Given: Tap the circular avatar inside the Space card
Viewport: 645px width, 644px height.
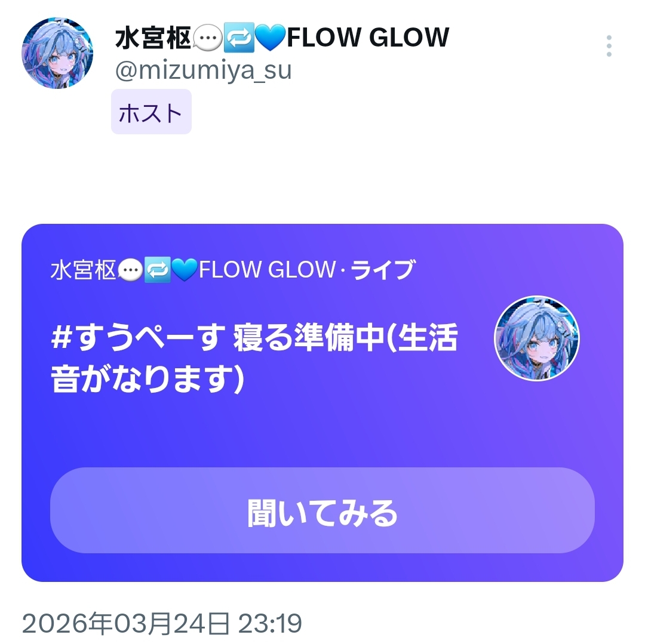Looking at the screenshot, I should click(x=536, y=338).
